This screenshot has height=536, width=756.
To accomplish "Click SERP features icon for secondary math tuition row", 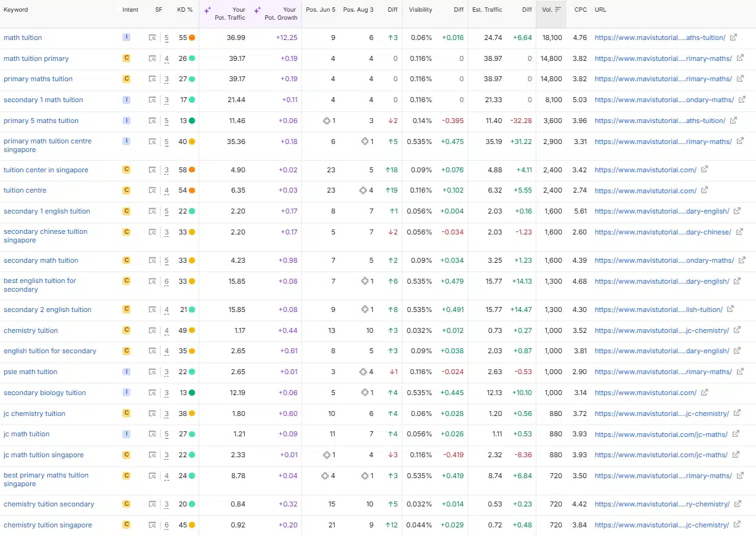I will (153, 260).
